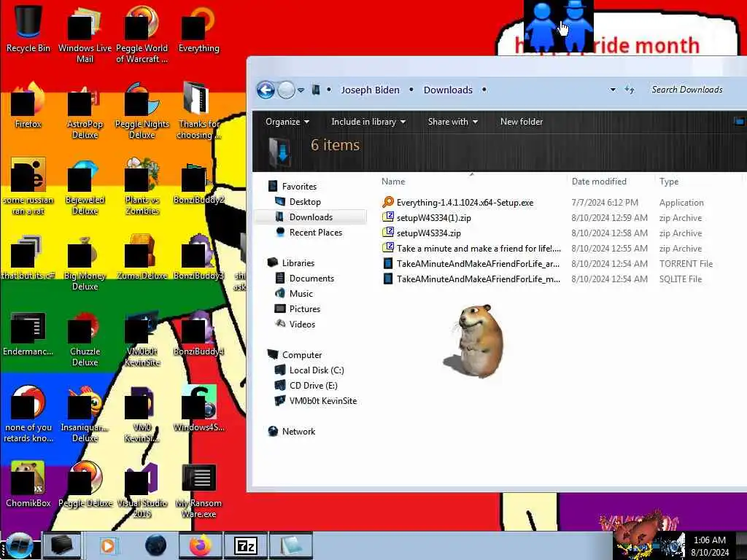Open Big Money Deluxe shortcut
Viewport: 747px width, 560px height.
pyautogui.click(x=85, y=262)
